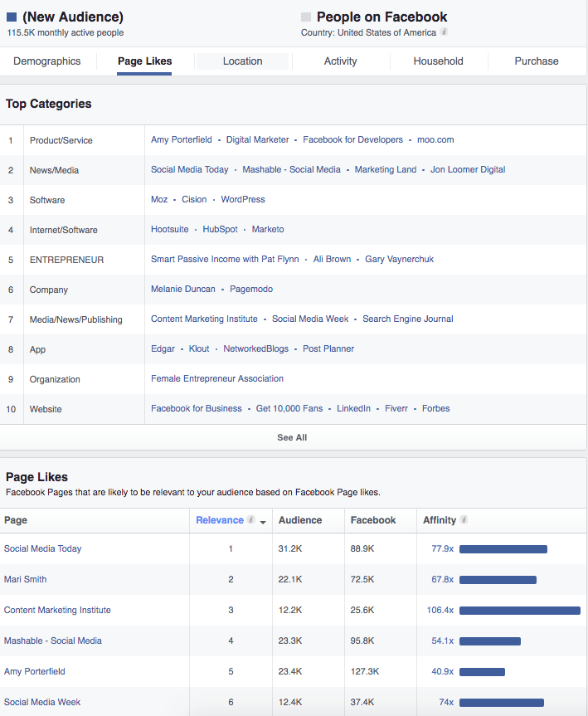Open Social Media Today in Page Likes table

coord(43,549)
